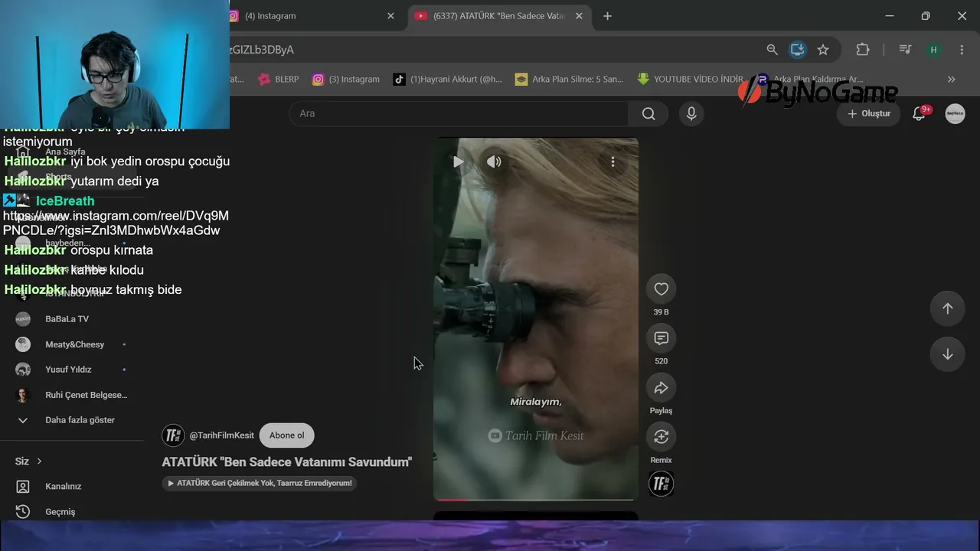The height and width of the screenshot is (551, 980).
Task: Open the comments with 520 count
Action: pos(661,338)
